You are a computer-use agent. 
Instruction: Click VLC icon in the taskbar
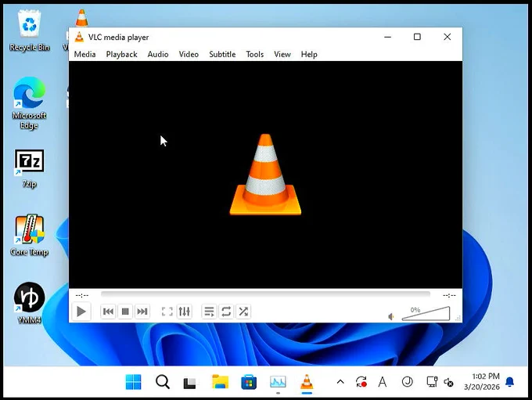[x=307, y=382]
